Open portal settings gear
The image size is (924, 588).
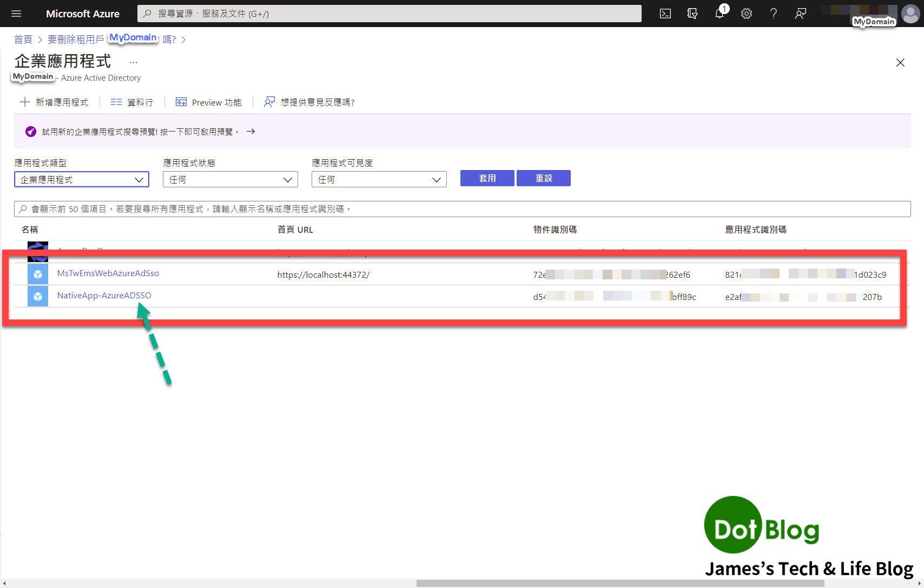[747, 14]
